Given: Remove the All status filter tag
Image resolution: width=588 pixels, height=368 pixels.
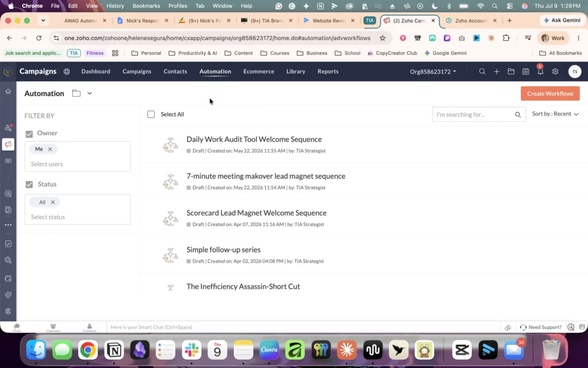Looking at the screenshot, I should (x=53, y=202).
